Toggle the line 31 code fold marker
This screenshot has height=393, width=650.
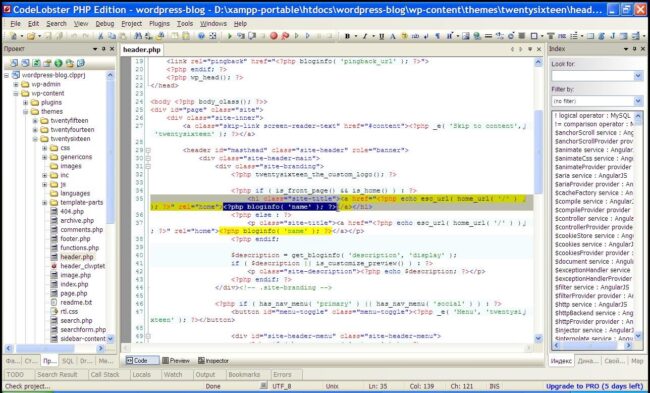pos(148,166)
